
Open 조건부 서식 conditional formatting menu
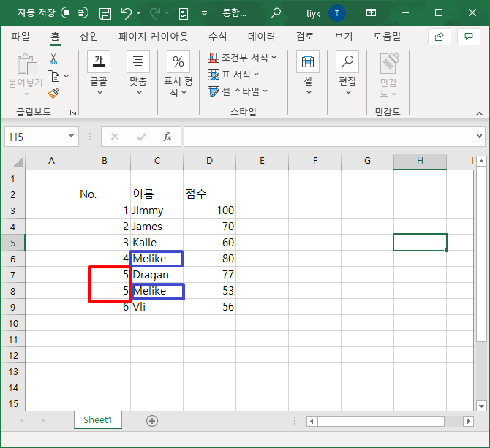coord(242,58)
